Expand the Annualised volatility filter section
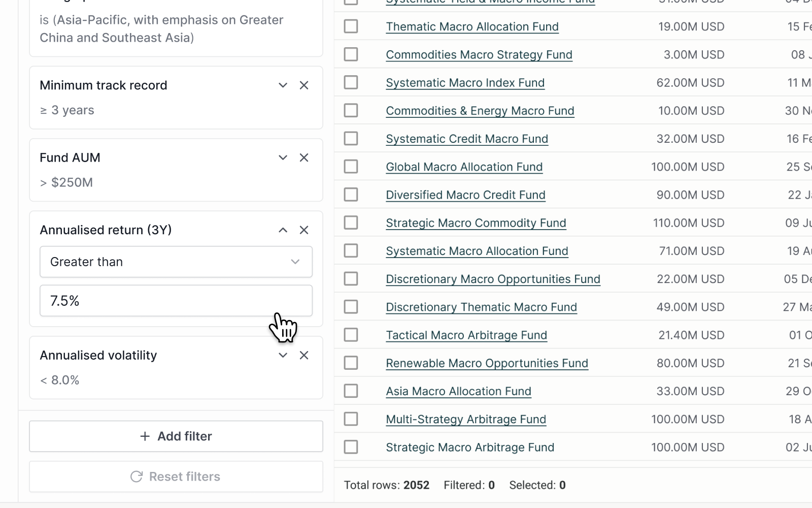Image resolution: width=812 pixels, height=508 pixels. 283,355
